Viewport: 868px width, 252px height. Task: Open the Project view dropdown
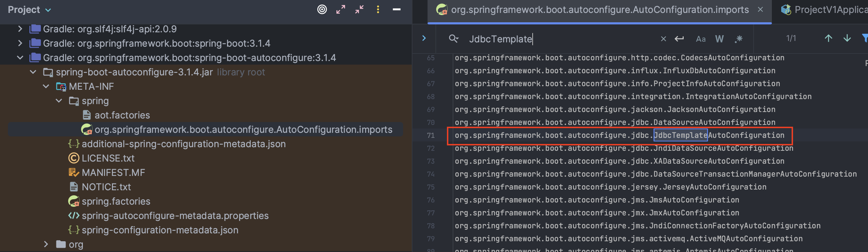tap(29, 10)
